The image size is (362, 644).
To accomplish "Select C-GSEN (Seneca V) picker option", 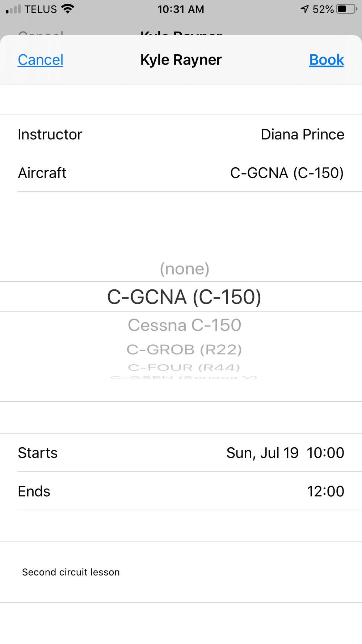I will click(x=184, y=377).
